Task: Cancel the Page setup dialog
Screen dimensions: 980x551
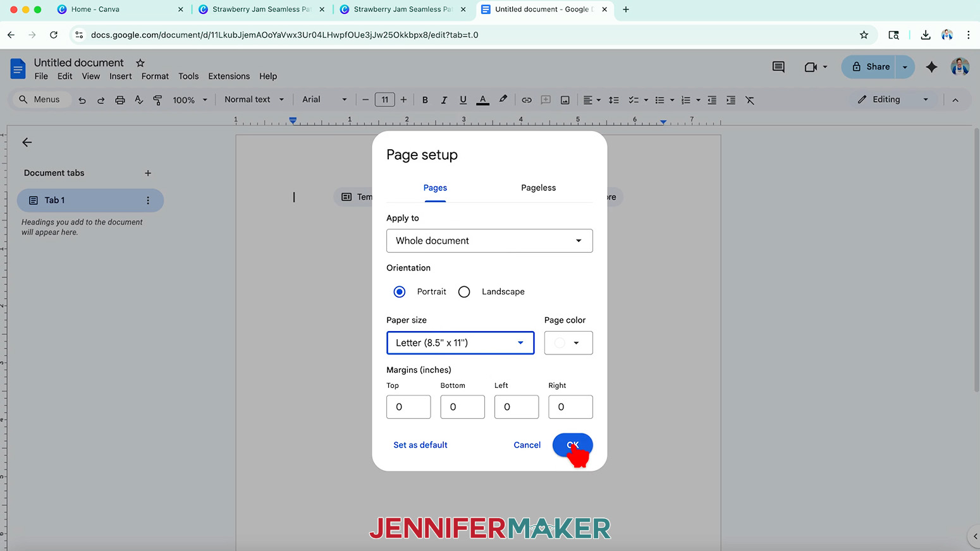Action: [x=527, y=445]
